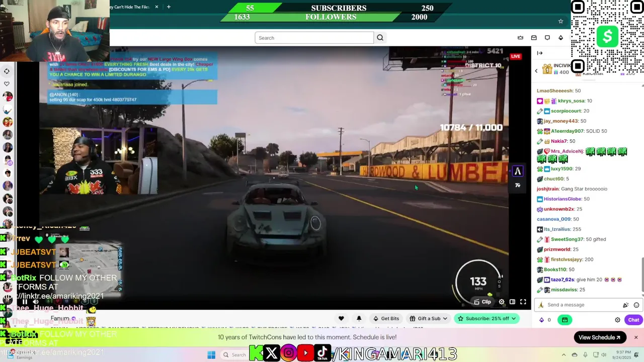Click username joshjtrain in chat
The height and width of the screenshot is (362, 644).
pyautogui.click(x=547, y=189)
